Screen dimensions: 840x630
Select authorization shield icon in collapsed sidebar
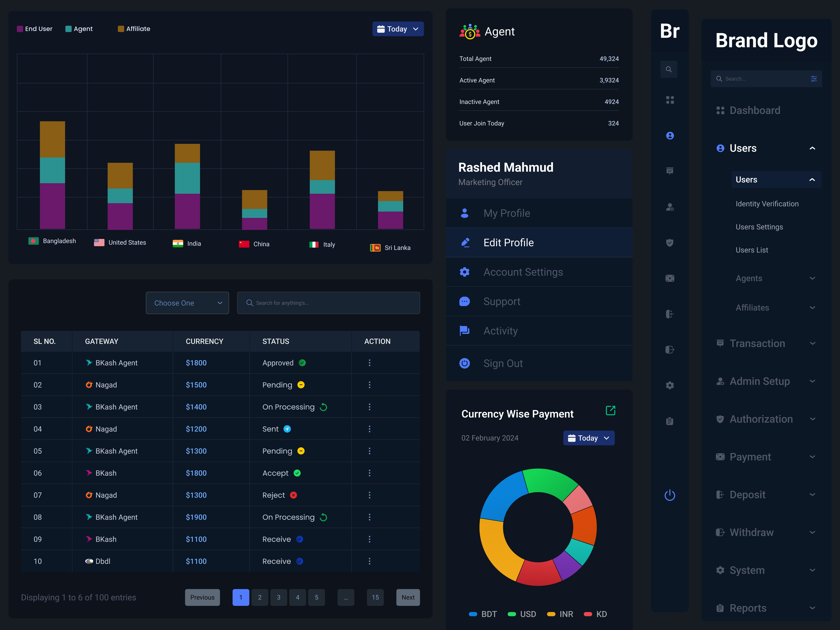tap(670, 243)
